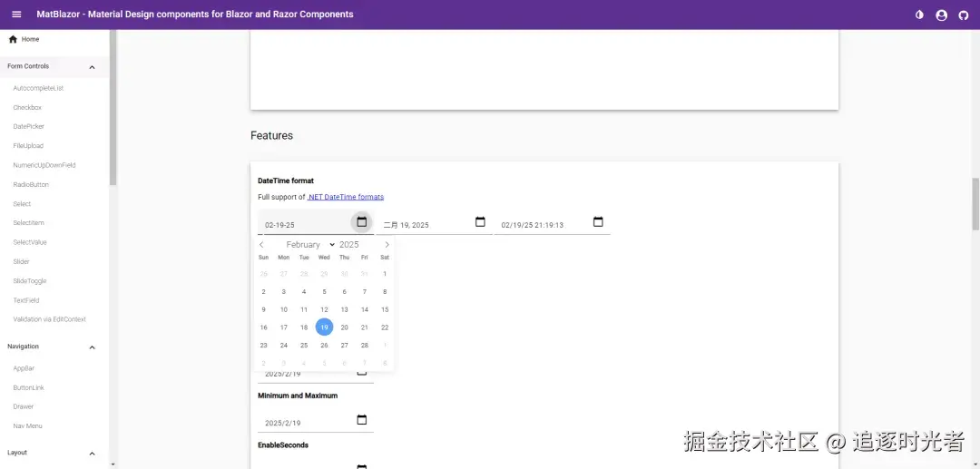Follow the .NET DateTime formats link
This screenshot has height=469, width=980.
(346, 197)
